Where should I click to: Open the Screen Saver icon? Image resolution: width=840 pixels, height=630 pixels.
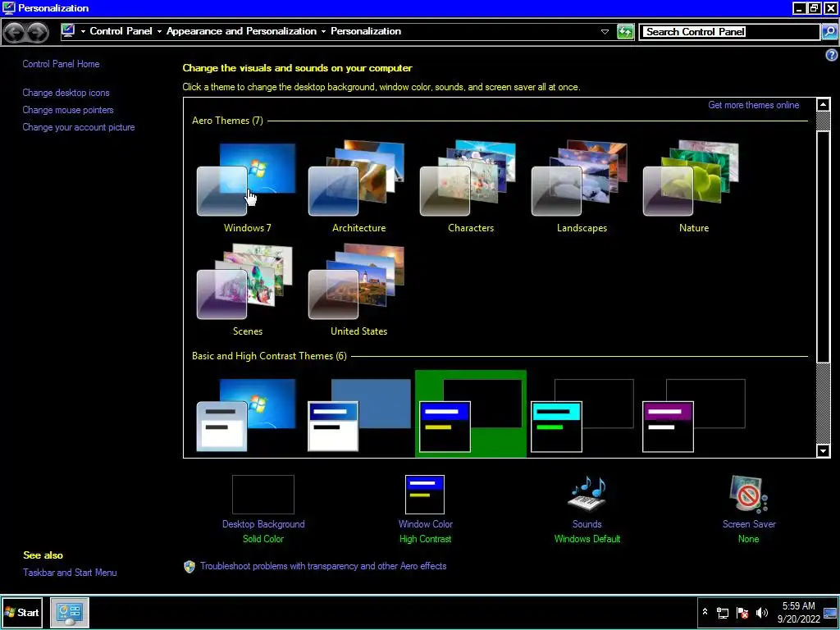(748, 494)
